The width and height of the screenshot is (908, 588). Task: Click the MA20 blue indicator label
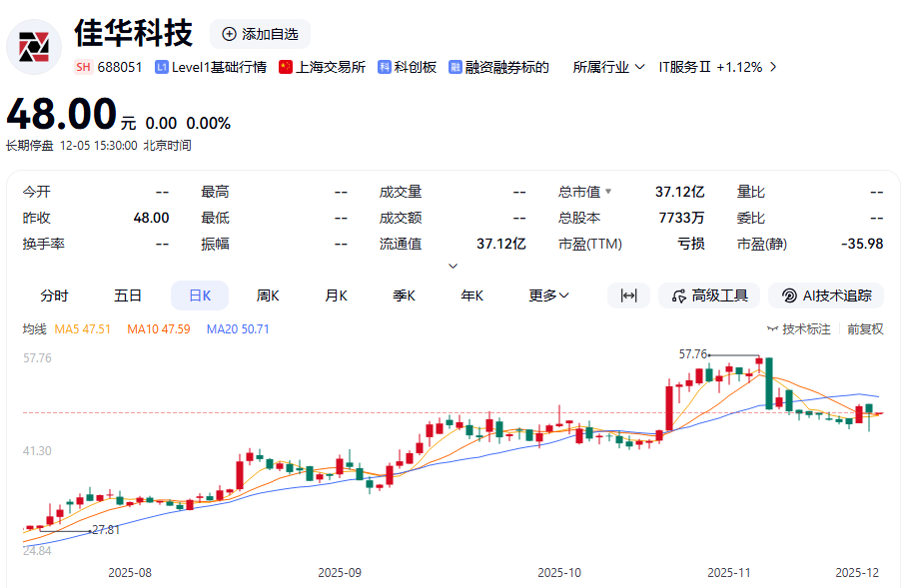click(238, 328)
